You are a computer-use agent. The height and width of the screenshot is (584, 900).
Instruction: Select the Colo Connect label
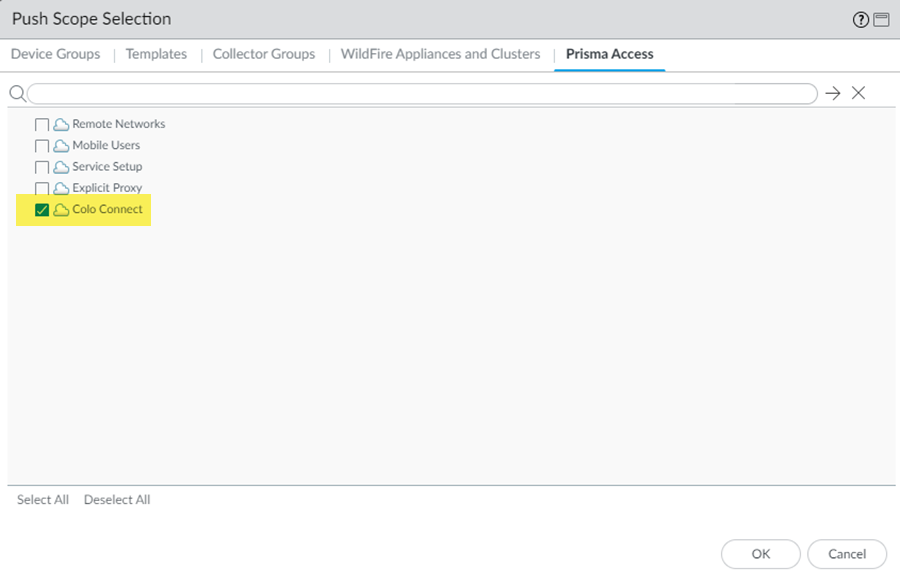[x=107, y=209]
